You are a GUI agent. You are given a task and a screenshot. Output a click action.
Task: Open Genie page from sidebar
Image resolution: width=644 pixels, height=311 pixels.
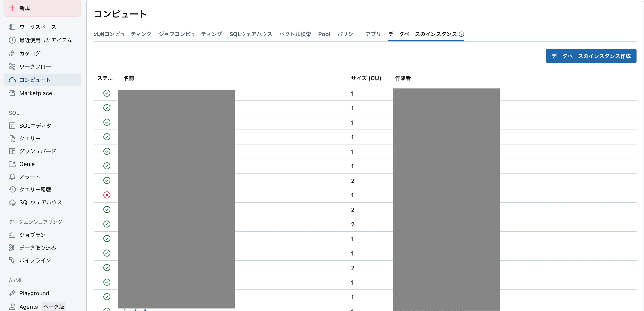(x=27, y=164)
